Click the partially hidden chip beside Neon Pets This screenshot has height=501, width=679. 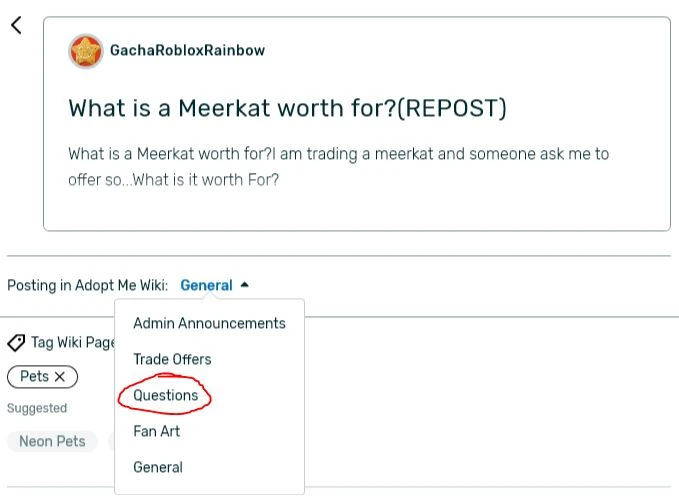111,441
